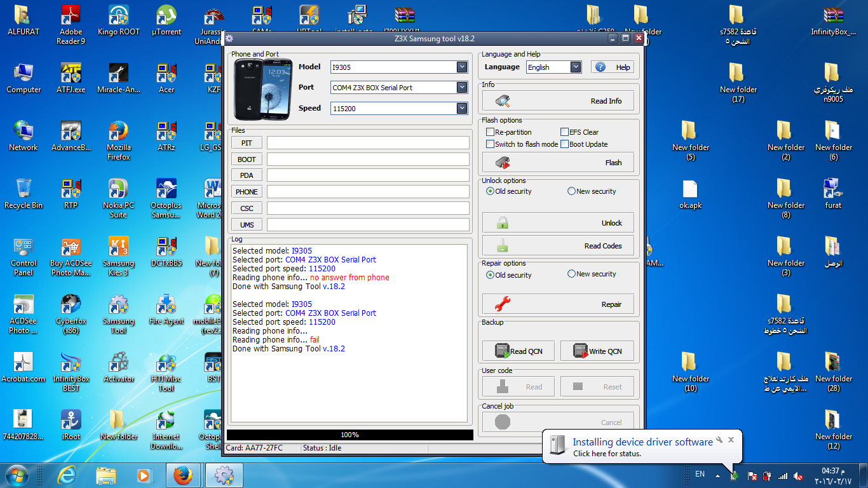Click the Z3X title bar gear icon
Viewport: 868px width, 488px height.
[229, 39]
